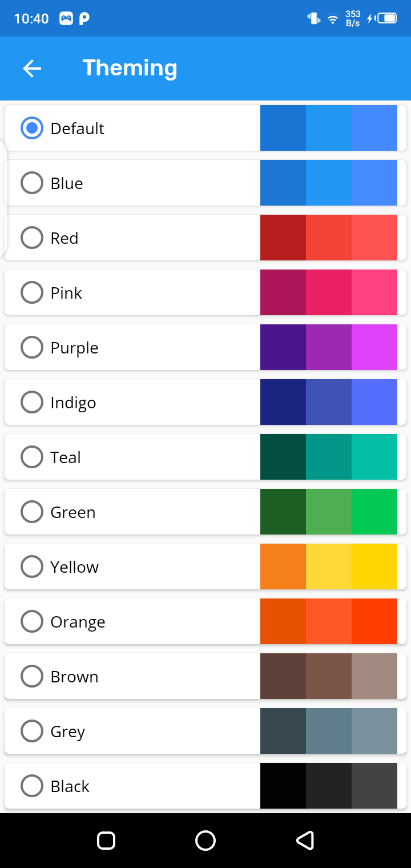
Task: Choose the Purple theme option
Action: (x=74, y=348)
